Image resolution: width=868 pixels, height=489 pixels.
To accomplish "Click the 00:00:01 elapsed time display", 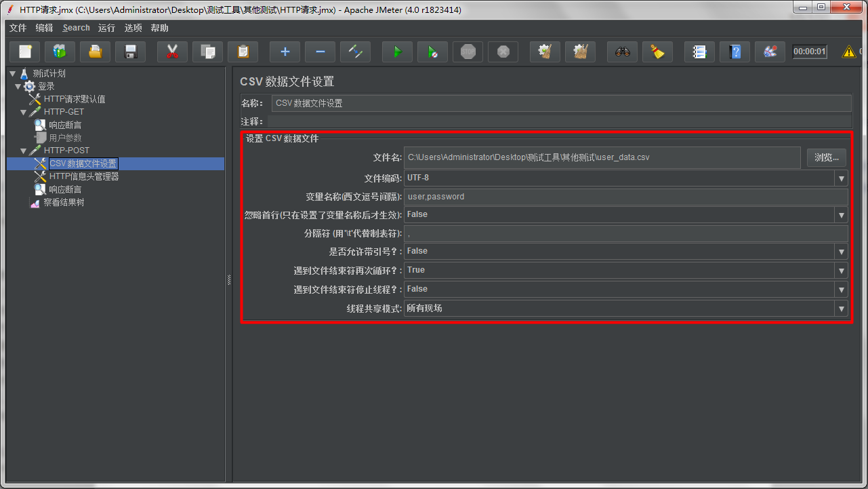I will pos(810,52).
